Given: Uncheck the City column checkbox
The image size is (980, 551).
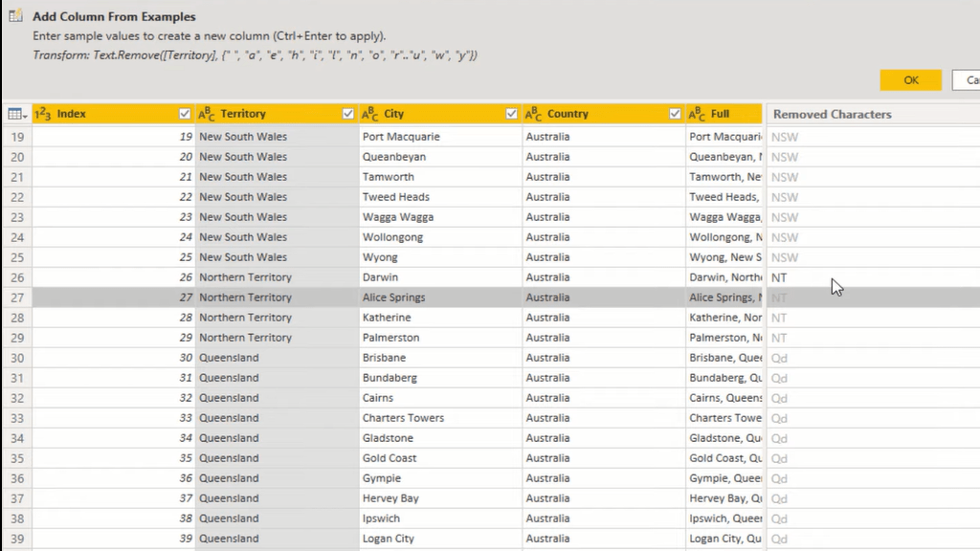Looking at the screenshot, I should [511, 114].
